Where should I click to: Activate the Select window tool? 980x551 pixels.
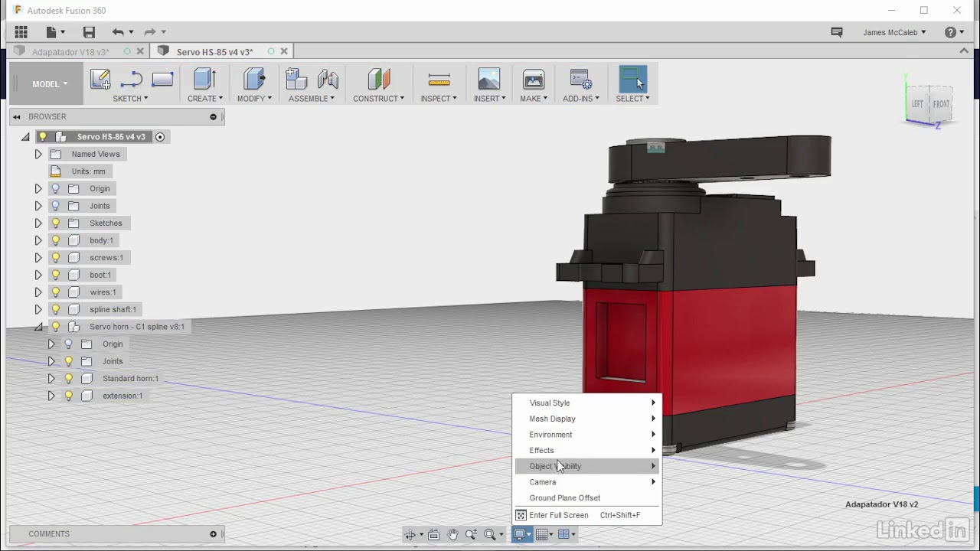(632, 80)
